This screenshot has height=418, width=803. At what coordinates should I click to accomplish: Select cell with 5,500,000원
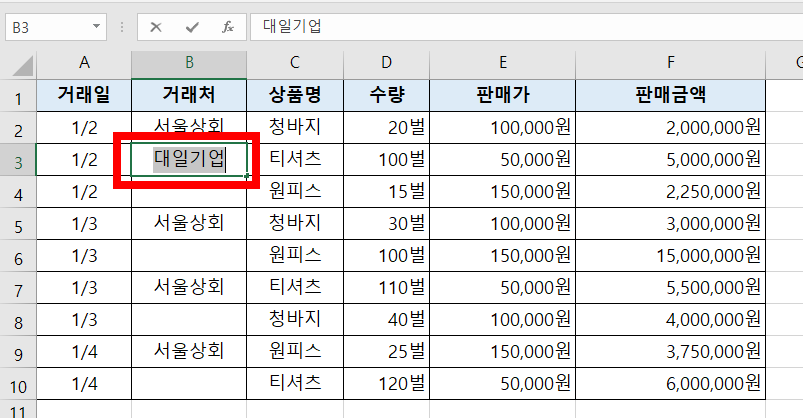670,287
